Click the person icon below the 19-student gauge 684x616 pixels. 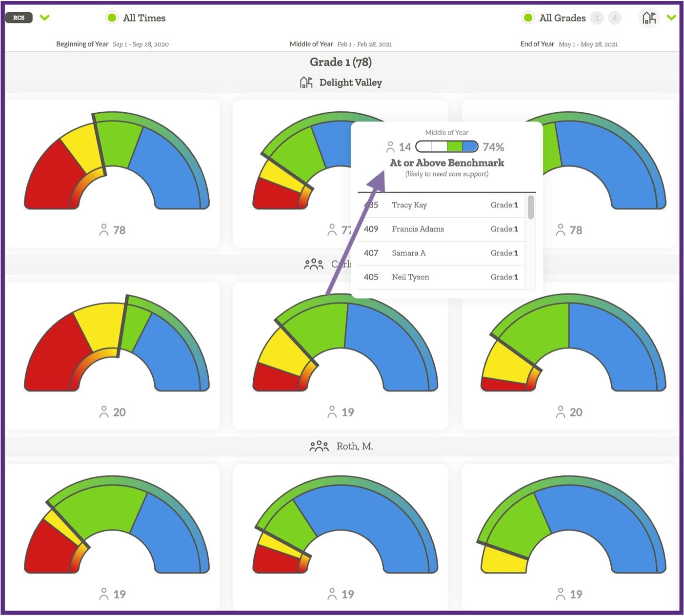(x=332, y=411)
